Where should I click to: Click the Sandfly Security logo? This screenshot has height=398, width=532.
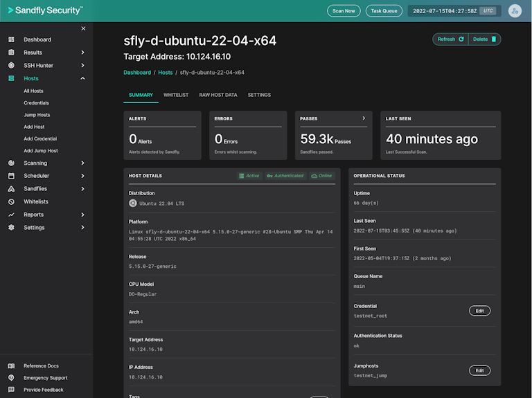tap(45, 10)
